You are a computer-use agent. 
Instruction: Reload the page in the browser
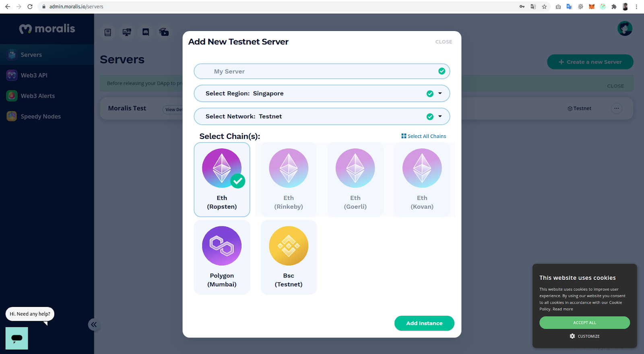pos(30,6)
